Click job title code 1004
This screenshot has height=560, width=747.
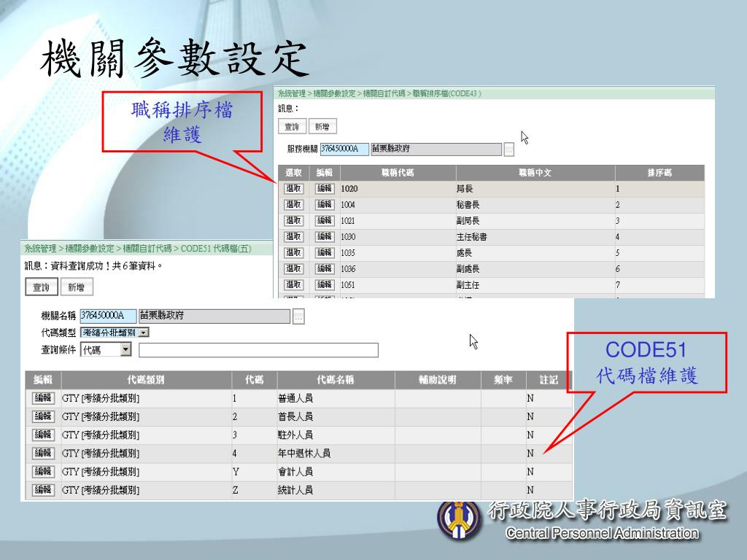(348, 205)
